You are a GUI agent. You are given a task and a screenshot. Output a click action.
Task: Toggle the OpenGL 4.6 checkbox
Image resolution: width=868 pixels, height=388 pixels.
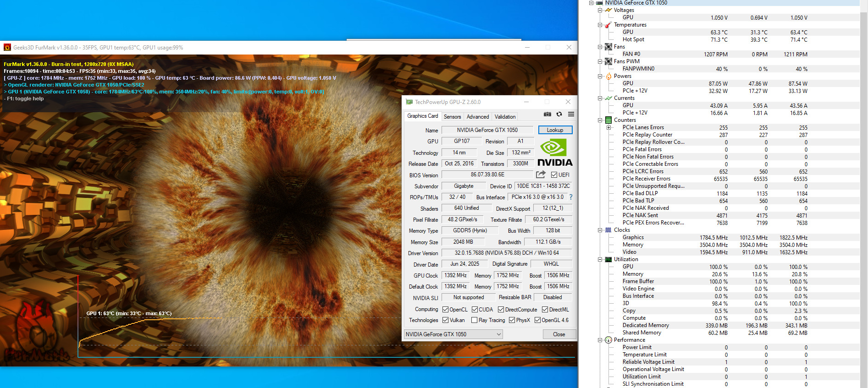pyautogui.click(x=537, y=320)
